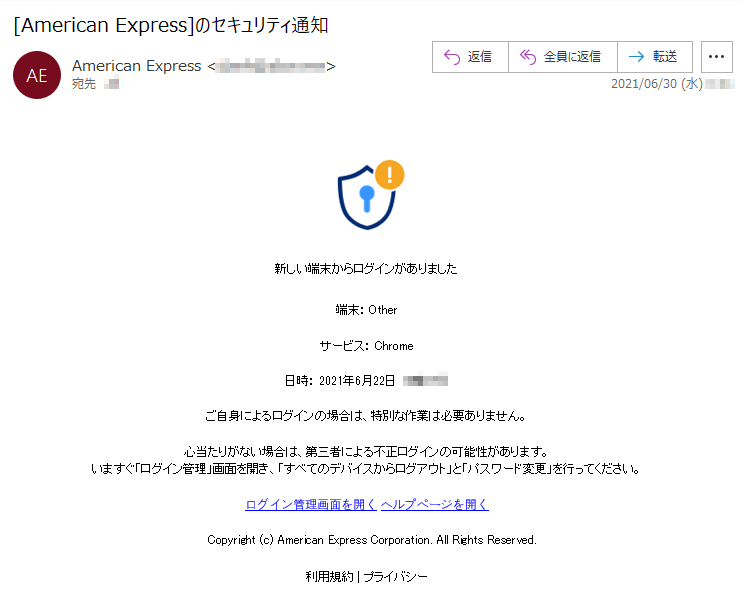Click the orange exclamation warning badge
The width and height of the screenshot is (743, 606).
tap(390, 175)
